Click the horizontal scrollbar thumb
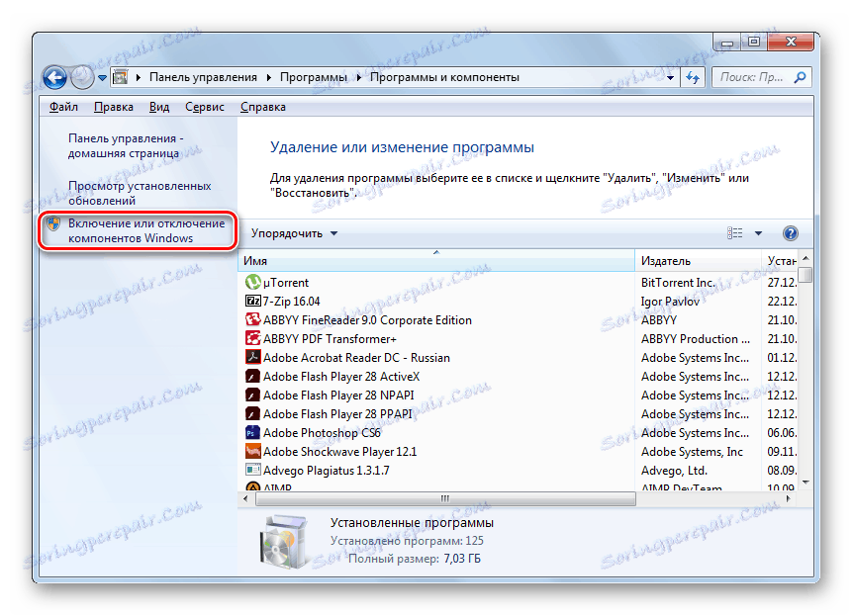This screenshot has width=853, height=616. point(445,498)
